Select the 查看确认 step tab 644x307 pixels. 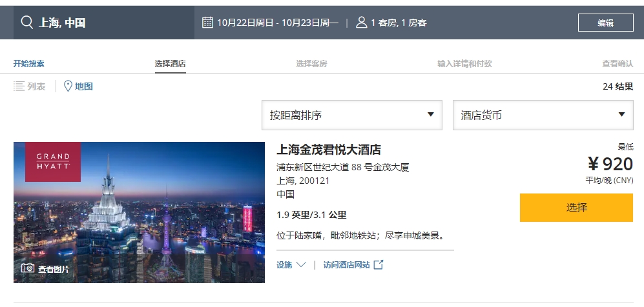click(x=618, y=64)
